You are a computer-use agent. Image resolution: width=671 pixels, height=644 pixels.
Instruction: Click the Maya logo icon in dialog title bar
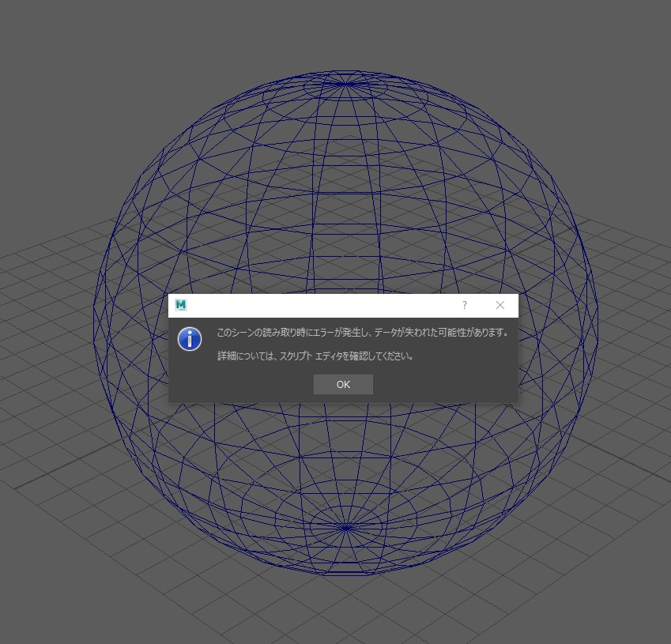coord(181,305)
